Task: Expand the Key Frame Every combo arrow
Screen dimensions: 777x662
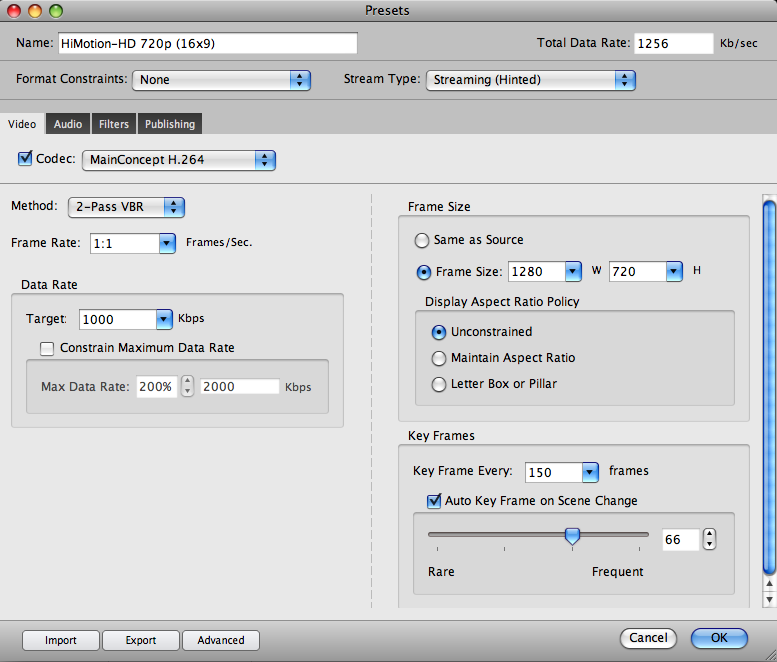Action: (x=590, y=472)
